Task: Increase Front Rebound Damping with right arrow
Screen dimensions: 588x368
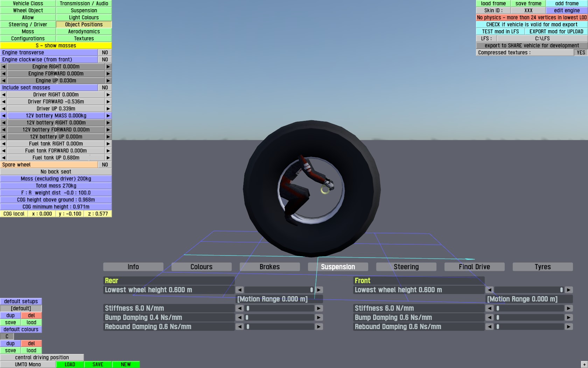Action: (x=569, y=327)
